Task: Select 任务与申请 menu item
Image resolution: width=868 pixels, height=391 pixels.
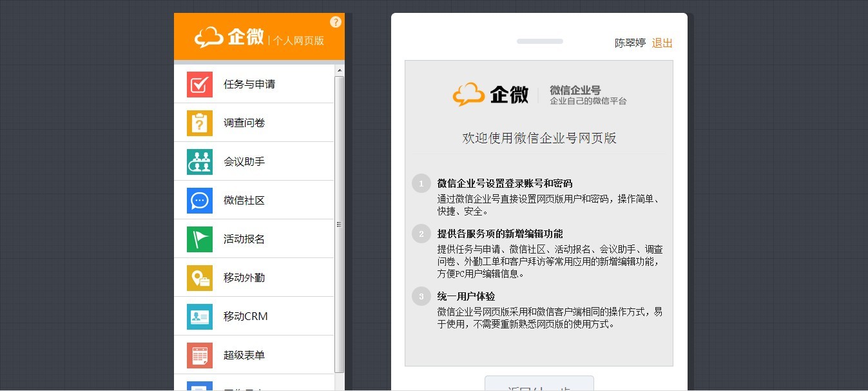Action: click(254, 84)
